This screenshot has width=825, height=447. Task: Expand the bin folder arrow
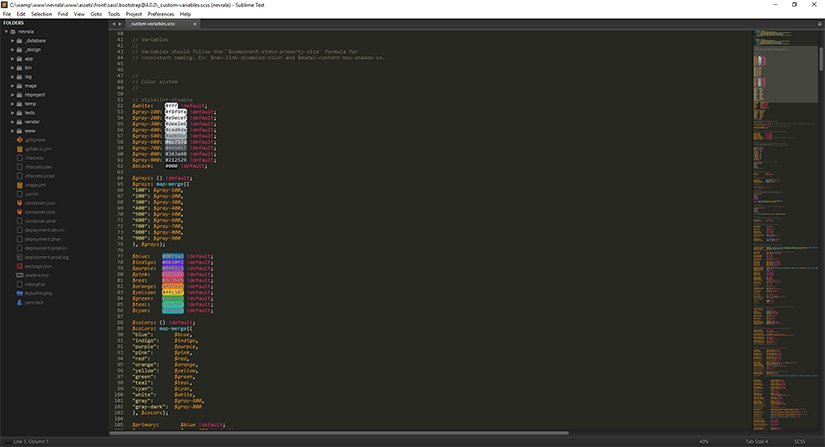tap(13, 67)
